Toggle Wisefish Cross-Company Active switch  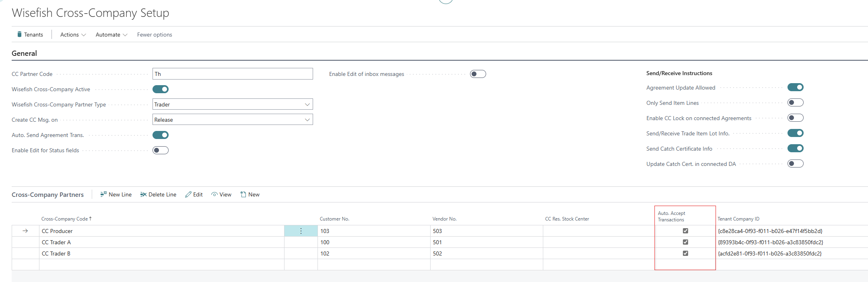[161, 89]
